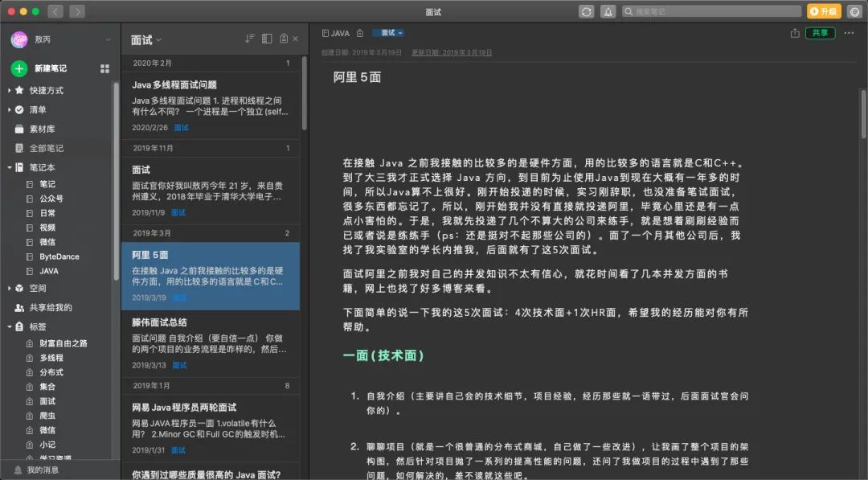This screenshot has height=480, width=868.
Task: Click the 面试 tag on Java多线程面试问题 note
Action: [181, 127]
